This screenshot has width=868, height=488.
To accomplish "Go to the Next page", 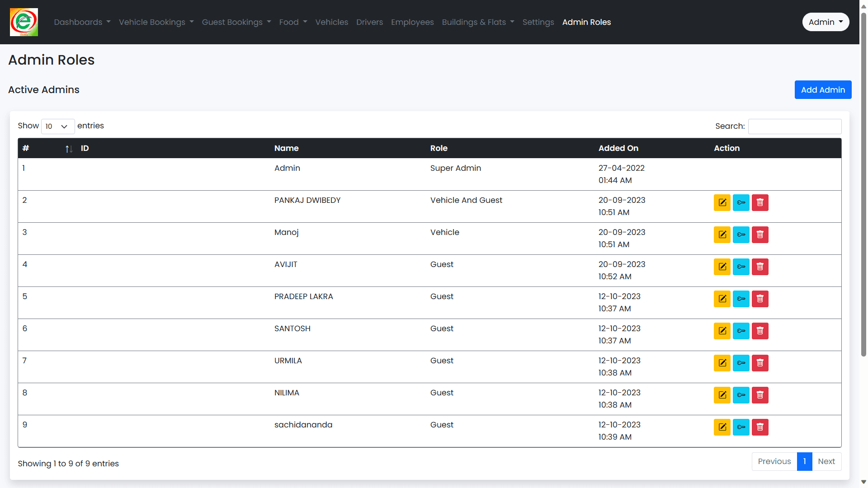I will coord(826,461).
